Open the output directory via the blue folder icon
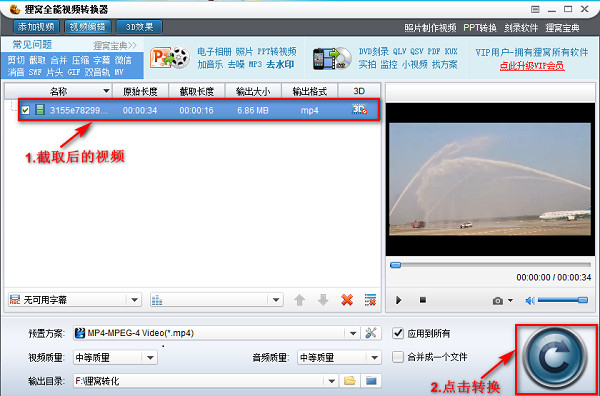This screenshot has width=600, height=396. (x=371, y=381)
